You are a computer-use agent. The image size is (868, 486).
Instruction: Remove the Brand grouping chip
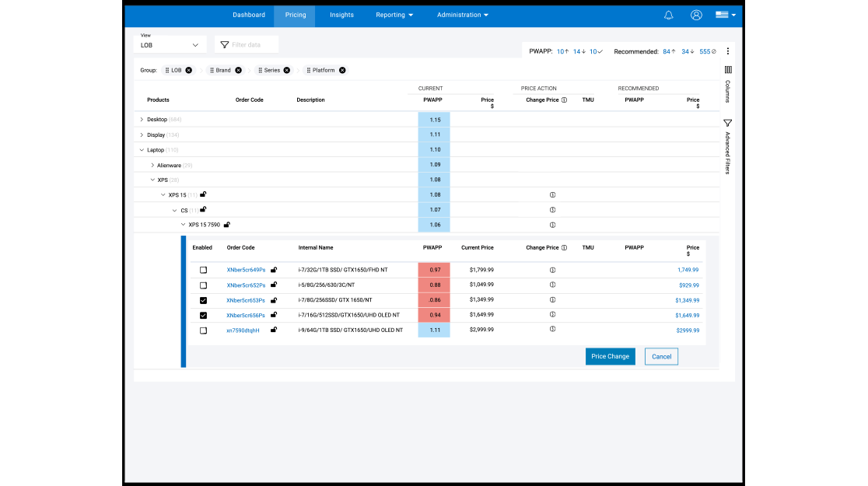[x=238, y=70]
